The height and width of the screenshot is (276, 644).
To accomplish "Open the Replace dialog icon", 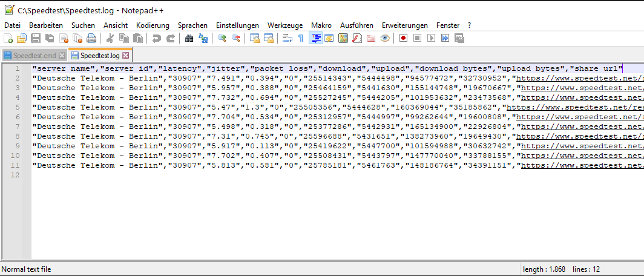I will (x=203, y=39).
